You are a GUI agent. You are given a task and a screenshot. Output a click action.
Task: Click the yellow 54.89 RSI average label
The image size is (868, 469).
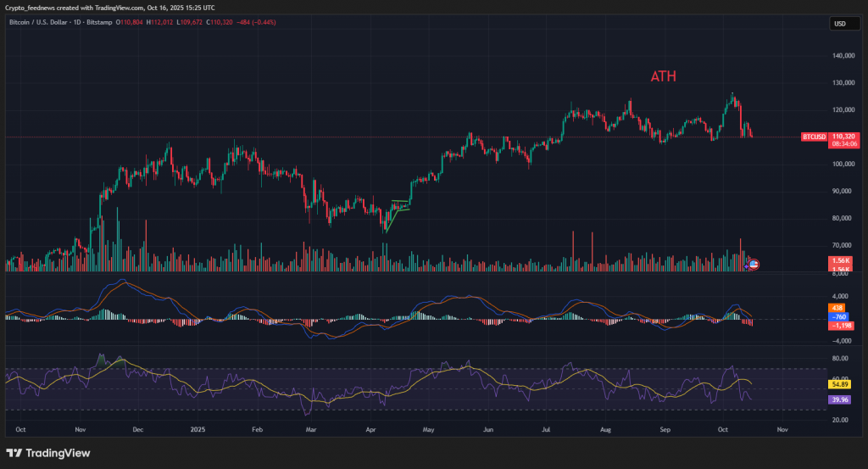[x=839, y=383]
